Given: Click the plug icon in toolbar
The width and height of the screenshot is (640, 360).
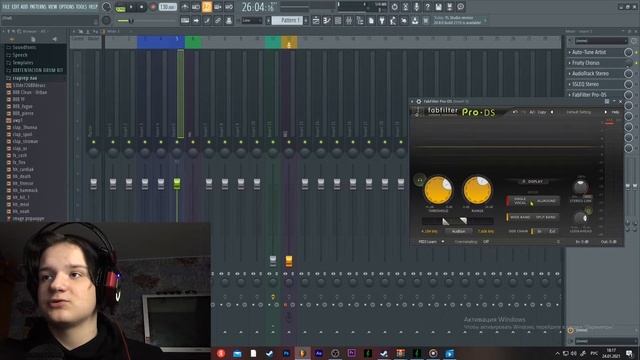Looking at the screenshot, I should (382, 20).
